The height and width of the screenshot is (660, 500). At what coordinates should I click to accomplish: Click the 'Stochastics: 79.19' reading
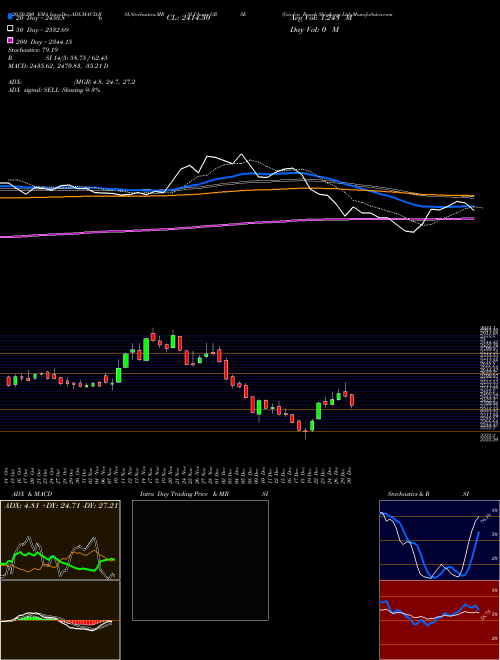click(x=33, y=50)
